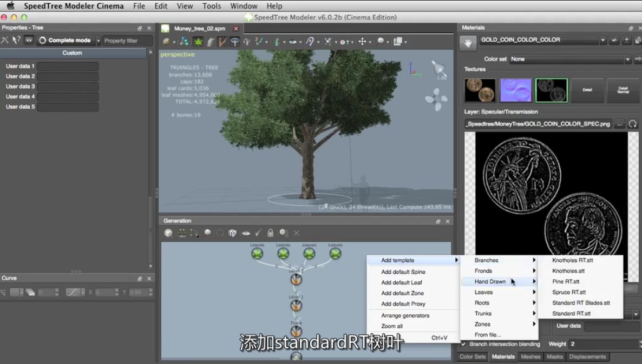Select the Trunk generator node

point(296,331)
